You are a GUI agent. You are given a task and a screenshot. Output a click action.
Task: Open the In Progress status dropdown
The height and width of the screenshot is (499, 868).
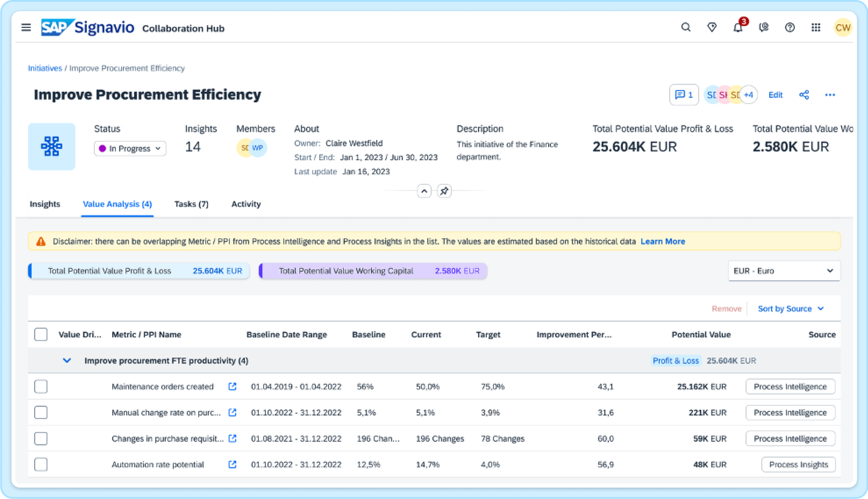(x=130, y=148)
